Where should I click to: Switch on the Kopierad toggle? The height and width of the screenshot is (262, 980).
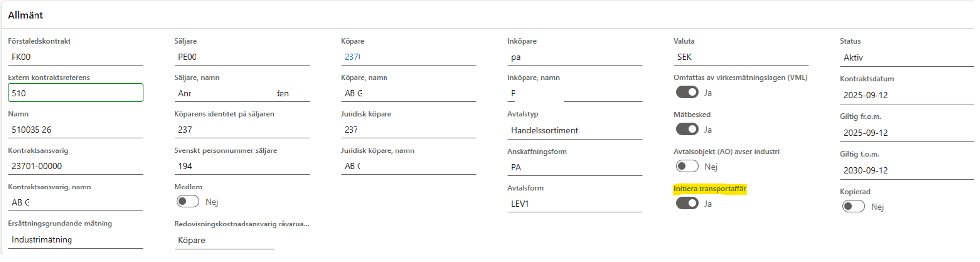click(x=853, y=206)
